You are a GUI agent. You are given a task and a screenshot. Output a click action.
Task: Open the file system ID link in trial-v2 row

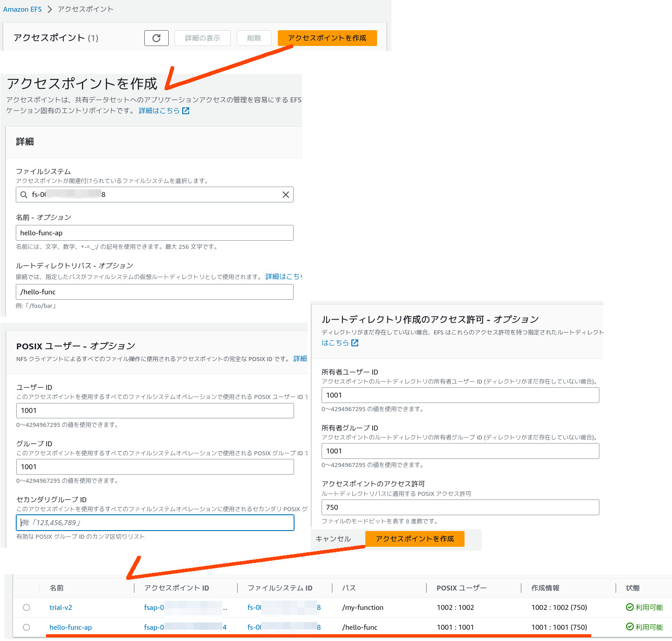pyautogui.click(x=284, y=608)
